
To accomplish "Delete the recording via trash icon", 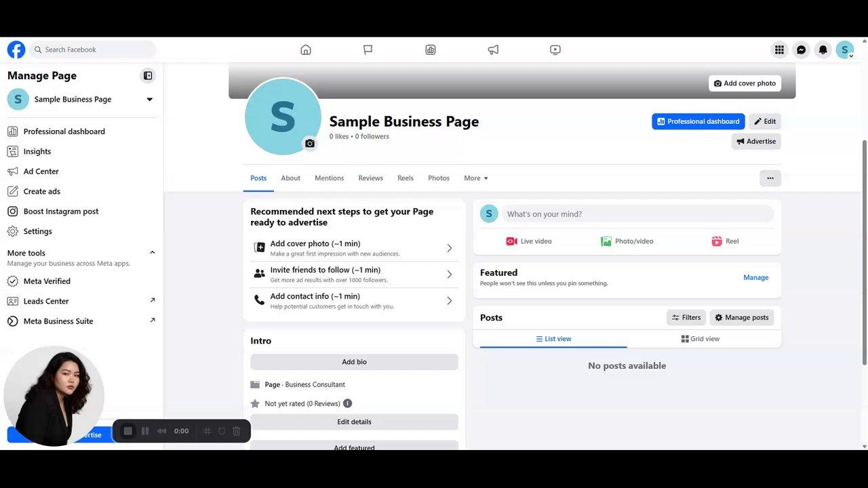I will [x=236, y=431].
